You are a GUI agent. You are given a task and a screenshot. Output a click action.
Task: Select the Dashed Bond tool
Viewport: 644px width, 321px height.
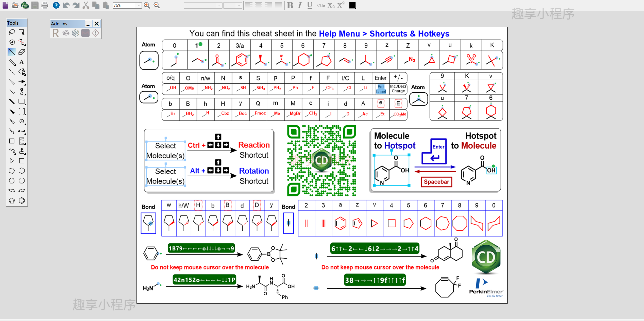pyautogui.click(x=12, y=72)
